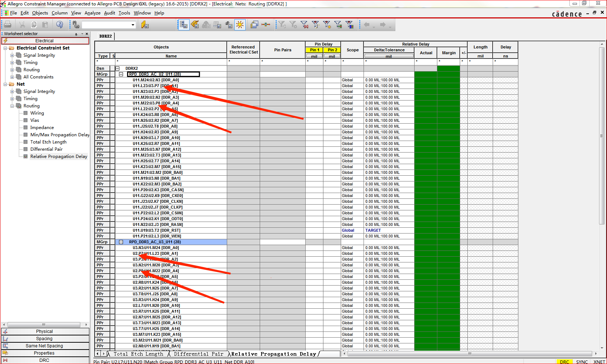Collapse the Net folder node

point(5,84)
